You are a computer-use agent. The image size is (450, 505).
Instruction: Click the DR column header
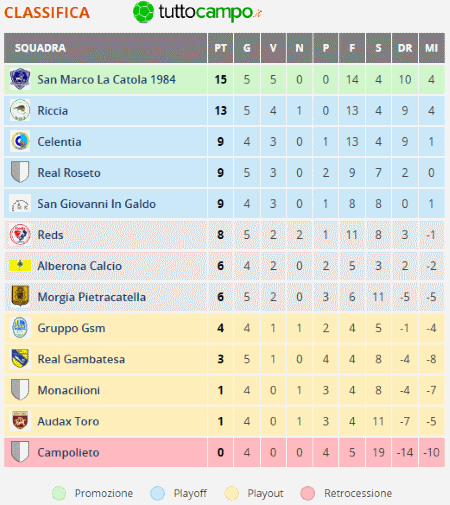[405, 48]
